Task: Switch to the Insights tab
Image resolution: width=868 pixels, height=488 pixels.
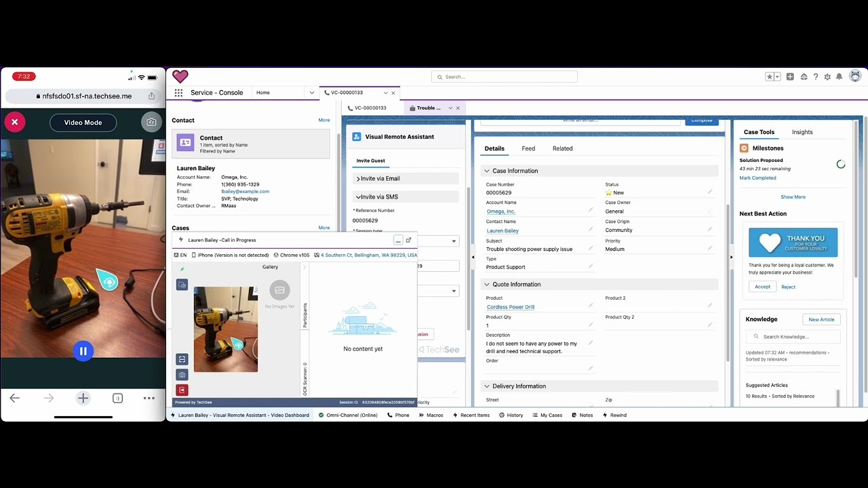Action: click(x=802, y=132)
